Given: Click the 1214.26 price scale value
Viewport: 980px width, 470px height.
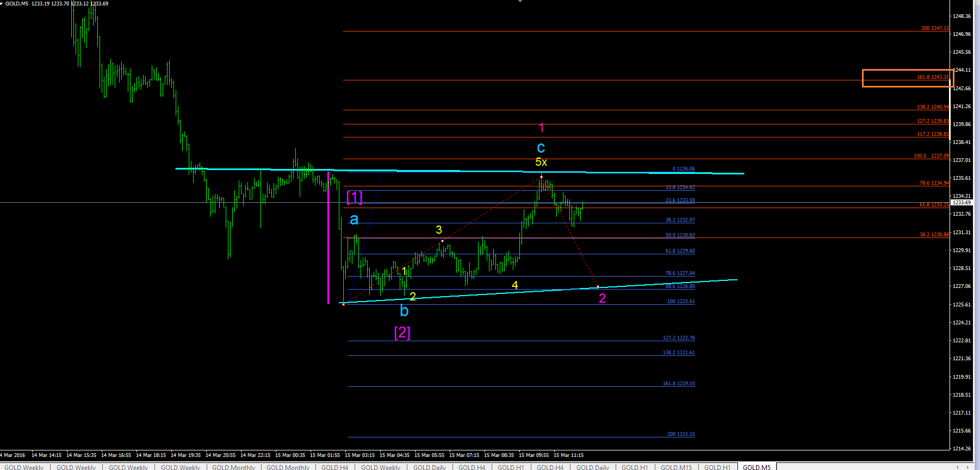Looking at the screenshot, I should pyautogui.click(x=962, y=449).
